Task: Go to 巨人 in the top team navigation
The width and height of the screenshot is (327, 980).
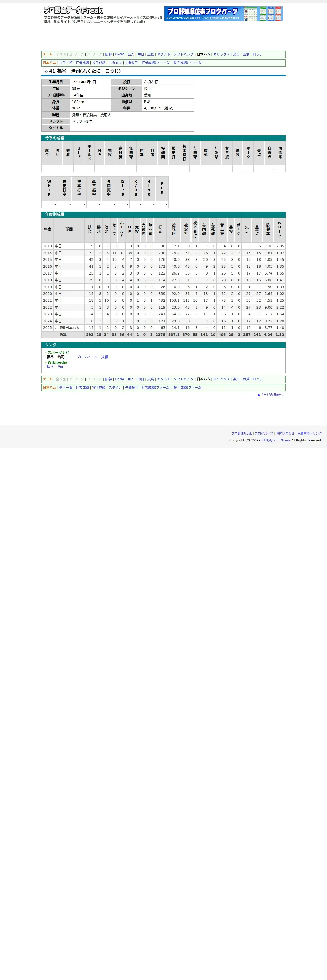Action: [x=131, y=54]
